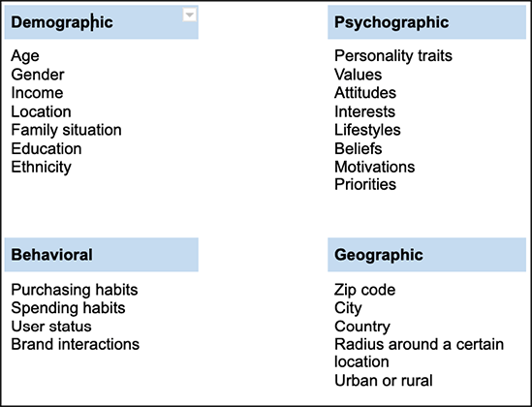Click the Gender entry under Demographic
This screenshot has width=532, height=407.
[38, 75]
